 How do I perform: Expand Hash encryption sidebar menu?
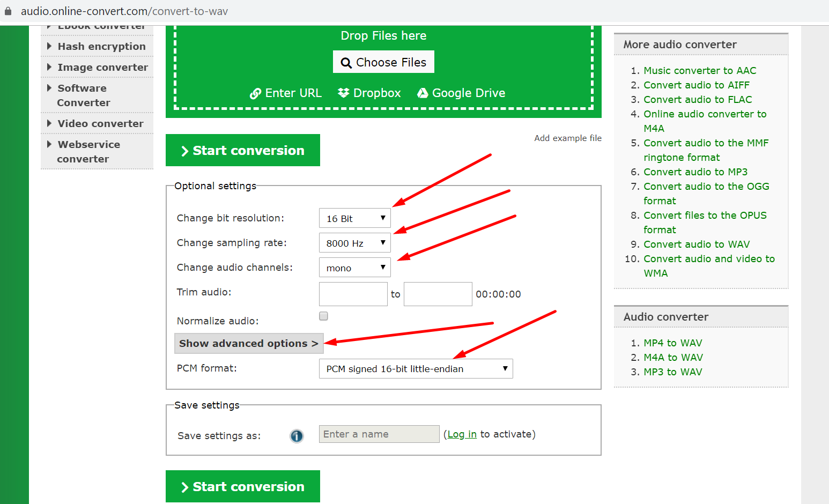pyautogui.click(x=101, y=47)
